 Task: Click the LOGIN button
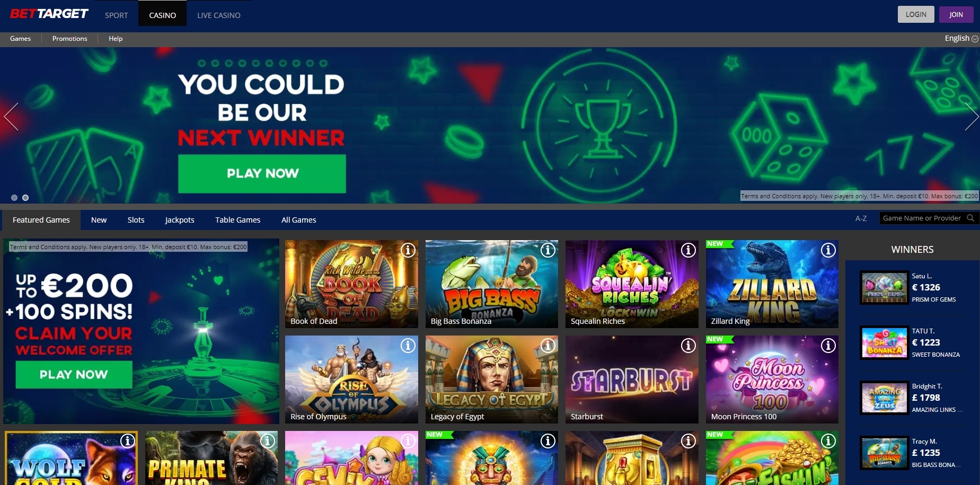tap(916, 14)
